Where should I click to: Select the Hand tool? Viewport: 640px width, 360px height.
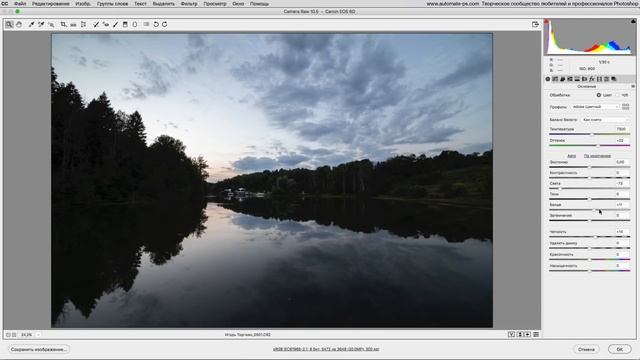click(x=19, y=24)
